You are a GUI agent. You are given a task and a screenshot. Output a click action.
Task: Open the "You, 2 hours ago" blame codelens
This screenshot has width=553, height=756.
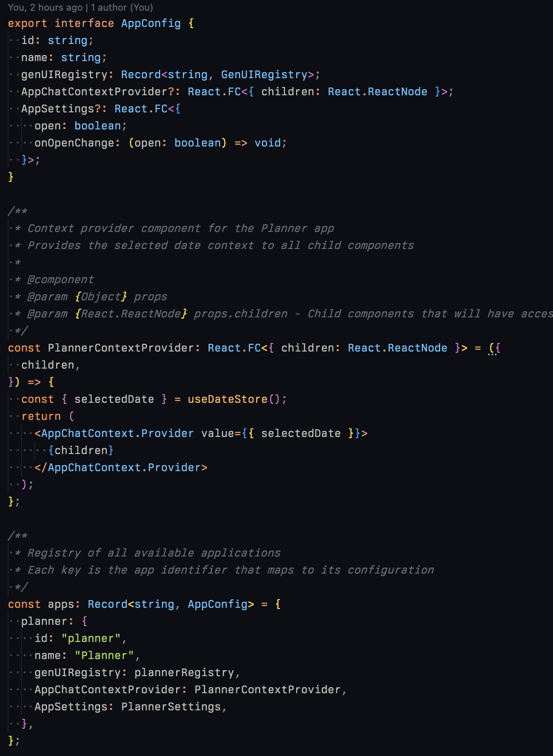tap(45, 7)
